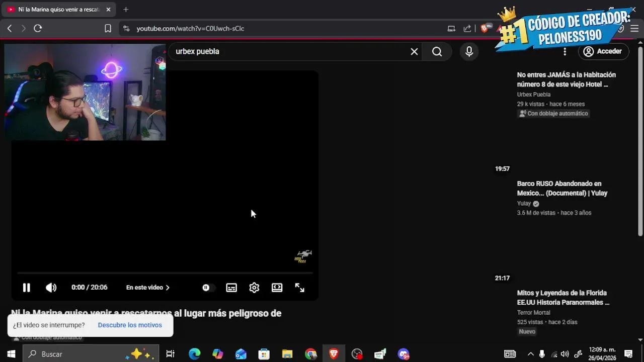Click the Terror Mortal channel name
Image resolution: width=644 pixels, height=362 pixels.
pos(533,313)
